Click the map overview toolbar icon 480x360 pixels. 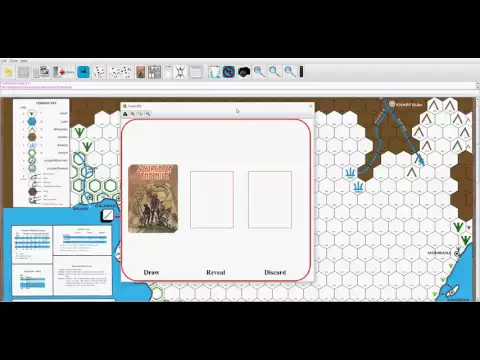click(214, 72)
